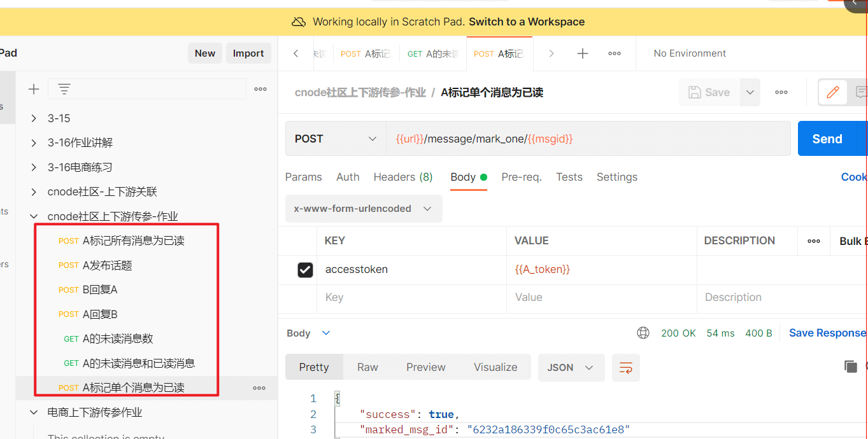Click the Save button

pyautogui.click(x=709, y=92)
